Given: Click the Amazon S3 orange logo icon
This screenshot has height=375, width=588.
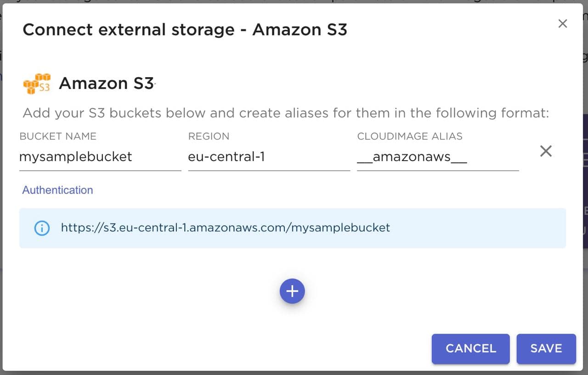Looking at the screenshot, I should 37,84.
